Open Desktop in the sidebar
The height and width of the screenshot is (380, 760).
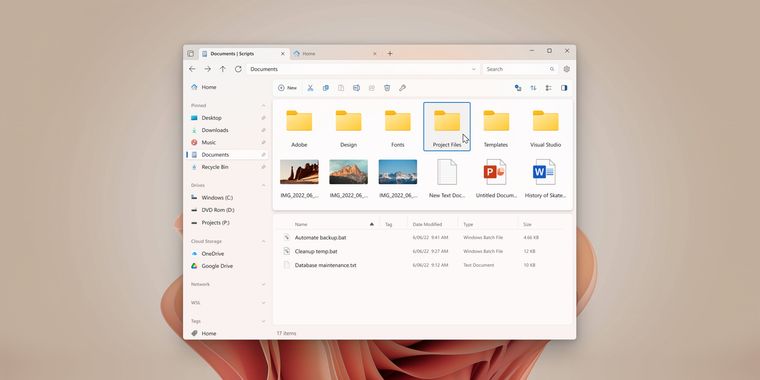pyautogui.click(x=227, y=118)
